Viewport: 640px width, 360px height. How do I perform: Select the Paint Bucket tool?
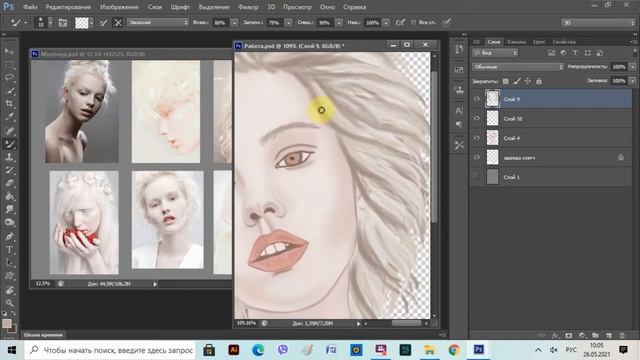click(x=9, y=196)
